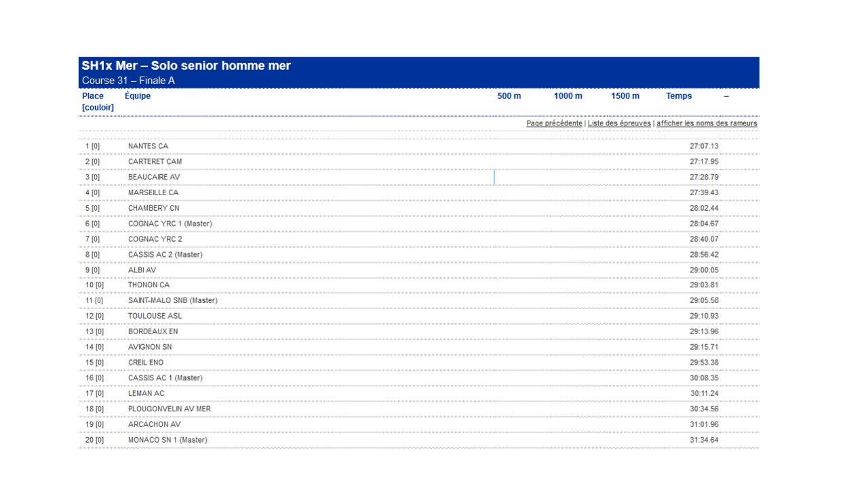Screen dimensions: 868x488
Task: Select COGNAC YRC 1 (Master) entry
Action: (x=170, y=224)
